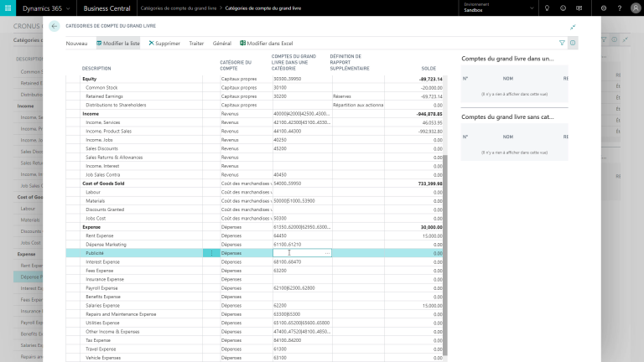Click Capitaux propres category in Equity row
Image resolution: width=644 pixels, height=362 pixels.
click(x=239, y=79)
